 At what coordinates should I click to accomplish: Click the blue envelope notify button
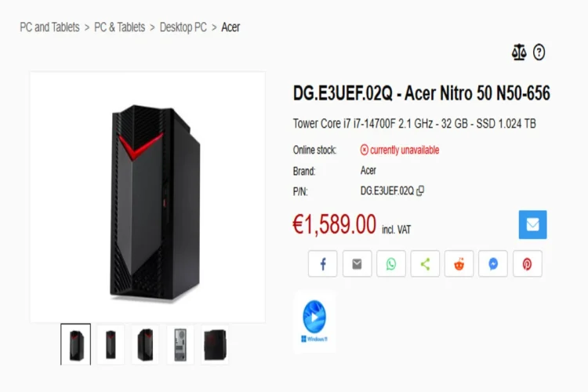[x=532, y=225]
